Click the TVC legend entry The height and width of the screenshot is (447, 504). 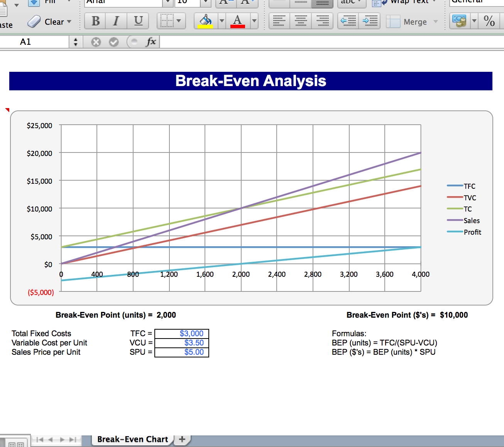tap(462, 198)
